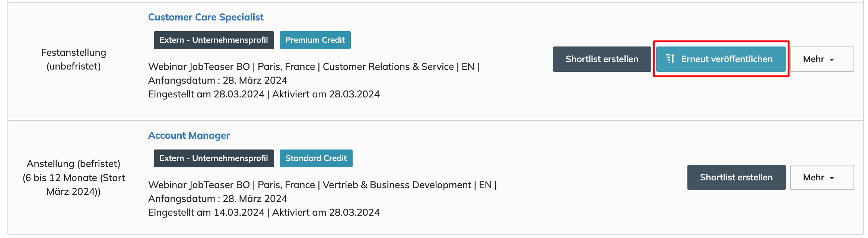Open the Account Manager job posting

click(x=189, y=135)
